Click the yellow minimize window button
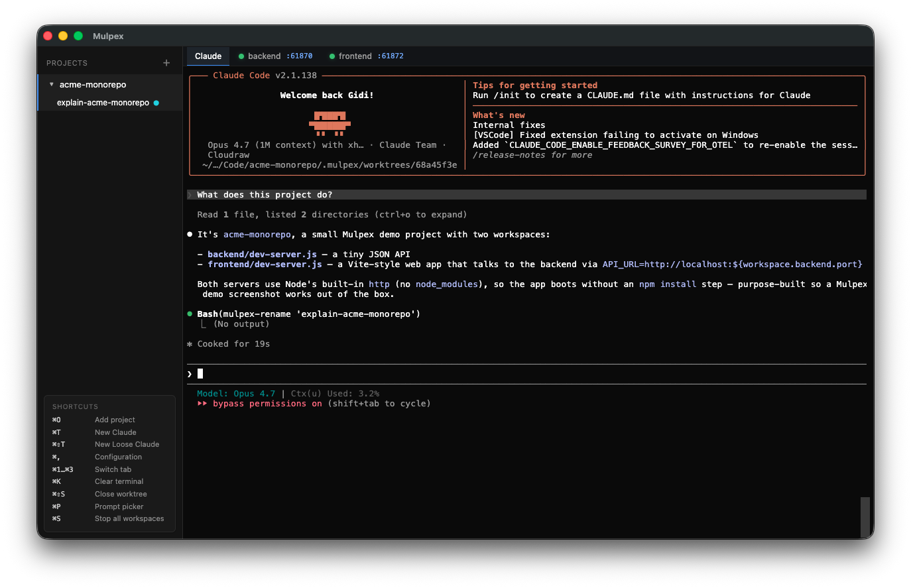Image resolution: width=911 pixels, height=588 pixels. pos(63,36)
